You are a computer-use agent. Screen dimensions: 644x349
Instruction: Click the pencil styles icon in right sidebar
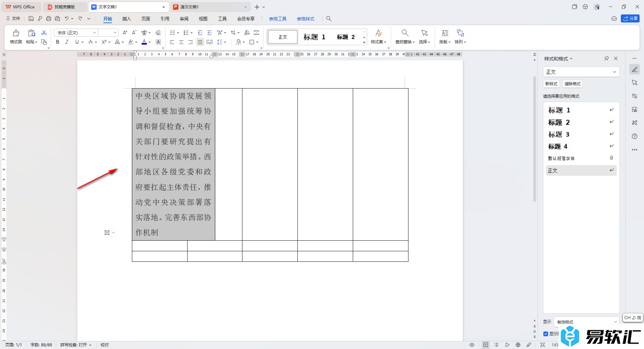(634, 69)
